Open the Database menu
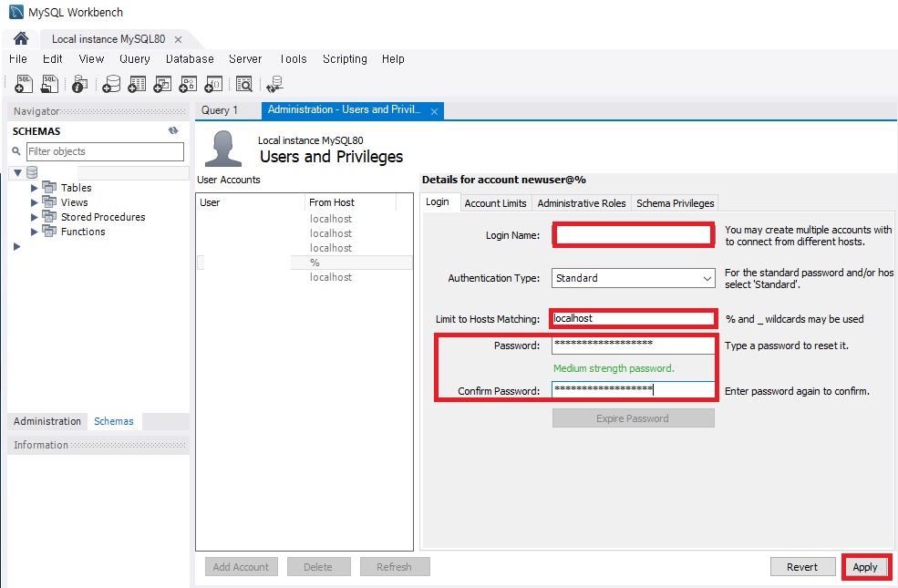This screenshot has width=898, height=588. pyautogui.click(x=190, y=59)
